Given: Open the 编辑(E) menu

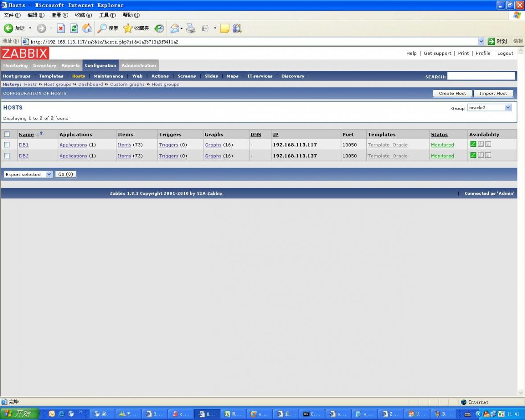Looking at the screenshot, I should pos(36,15).
